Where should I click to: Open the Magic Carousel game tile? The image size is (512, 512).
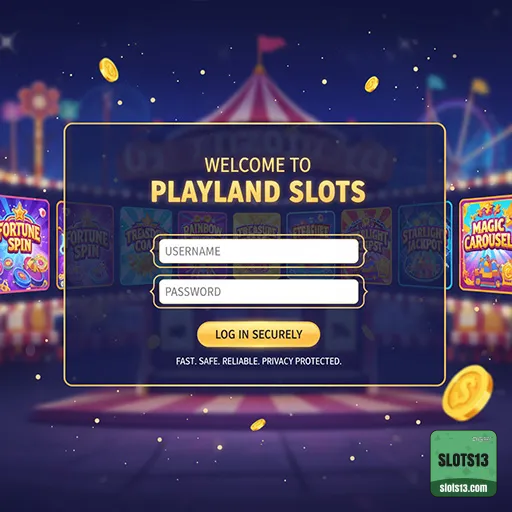(x=486, y=245)
